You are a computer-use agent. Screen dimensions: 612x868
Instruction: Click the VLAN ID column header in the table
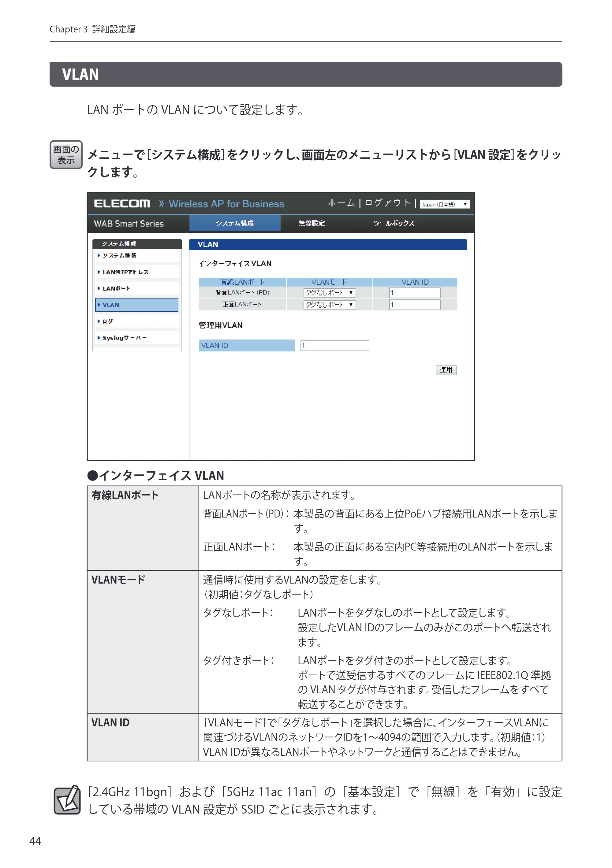pos(415,282)
